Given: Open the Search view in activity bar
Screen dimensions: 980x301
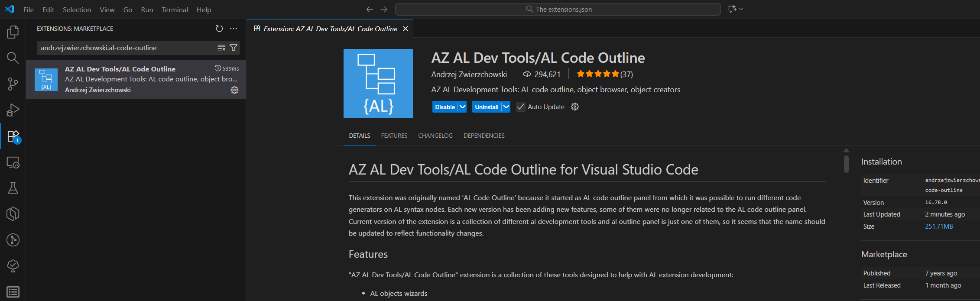Looking at the screenshot, I should coord(13,58).
